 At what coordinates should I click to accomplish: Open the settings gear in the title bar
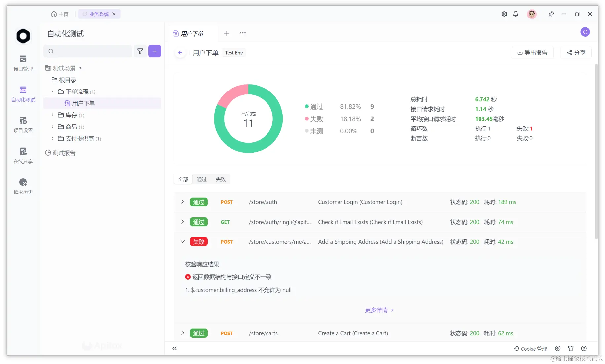504,14
